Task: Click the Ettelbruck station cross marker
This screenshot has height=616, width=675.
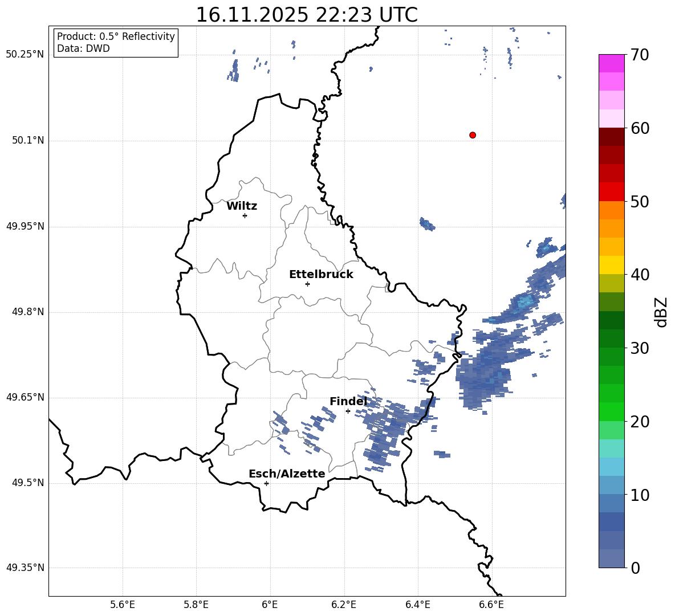Action: [307, 284]
